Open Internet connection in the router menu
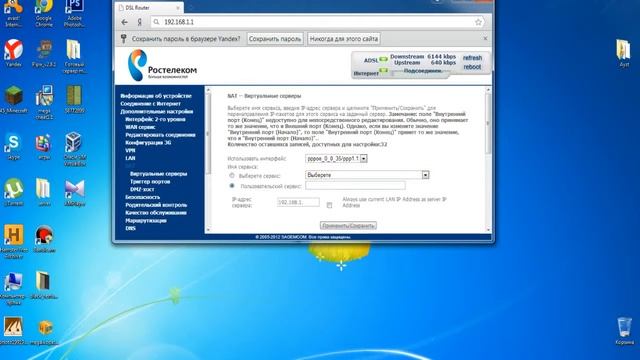Screen dimensions: 640x360 [150, 104]
